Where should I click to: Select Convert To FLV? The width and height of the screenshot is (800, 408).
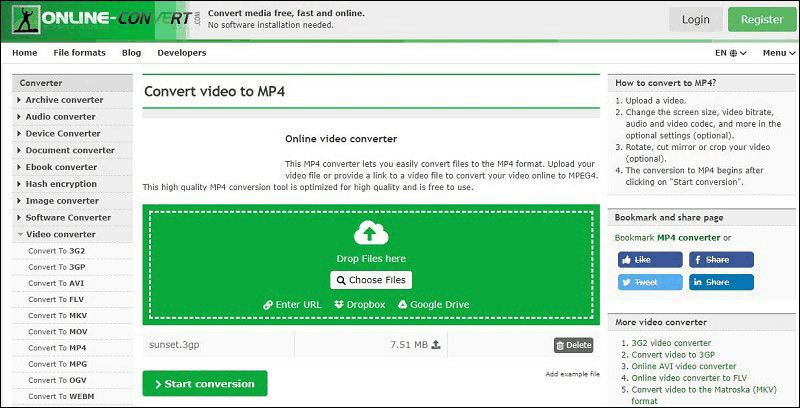click(56, 299)
